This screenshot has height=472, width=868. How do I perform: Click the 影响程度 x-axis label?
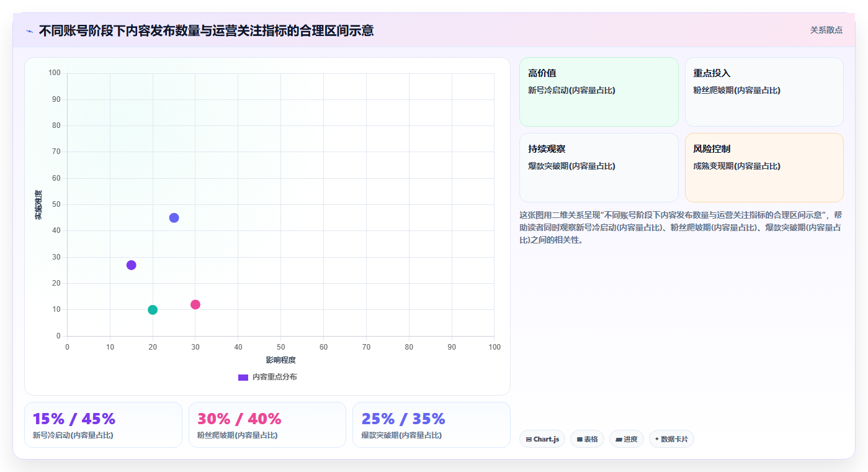pos(280,360)
